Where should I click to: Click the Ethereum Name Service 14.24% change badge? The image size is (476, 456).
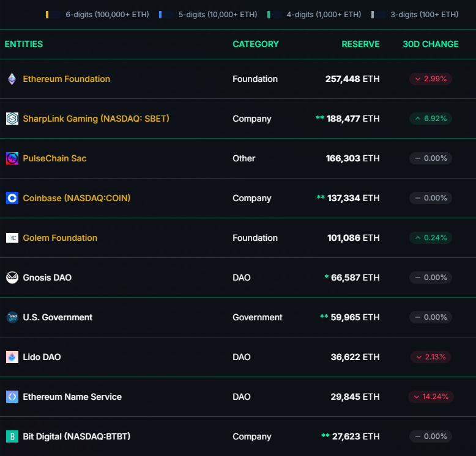(x=431, y=397)
